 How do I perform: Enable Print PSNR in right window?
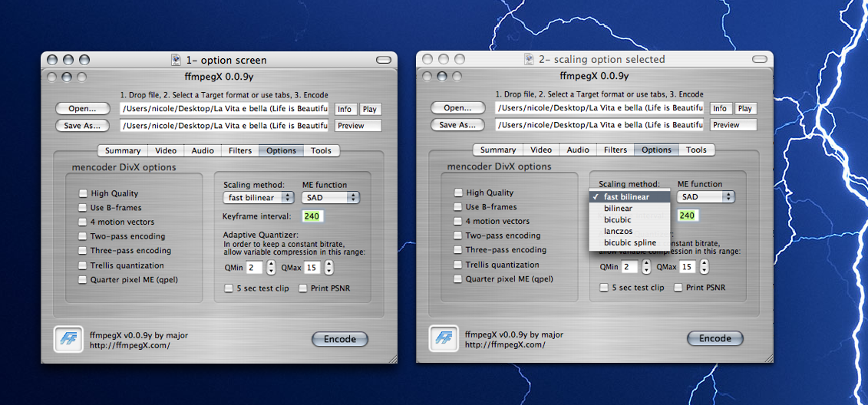(678, 287)
